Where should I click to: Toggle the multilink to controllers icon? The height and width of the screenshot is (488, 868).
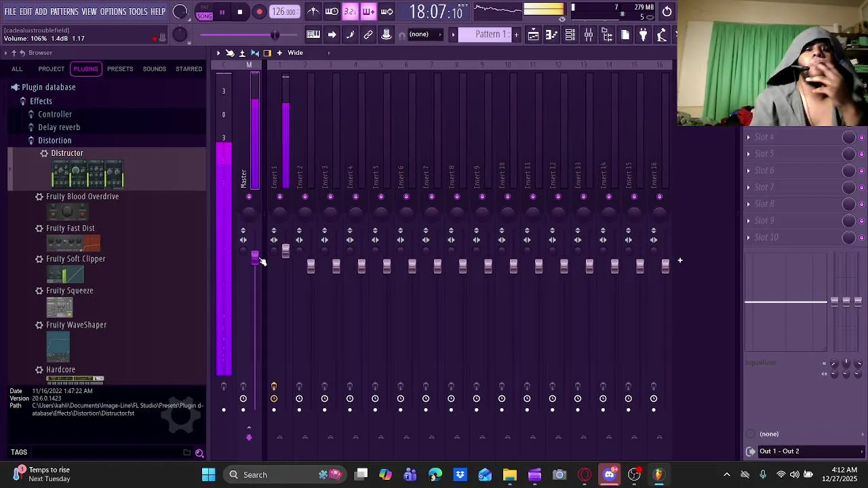pos(368,35)
